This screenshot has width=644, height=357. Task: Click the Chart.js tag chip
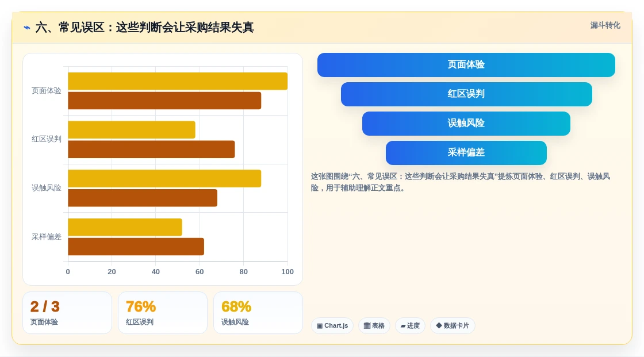point(332,326)
